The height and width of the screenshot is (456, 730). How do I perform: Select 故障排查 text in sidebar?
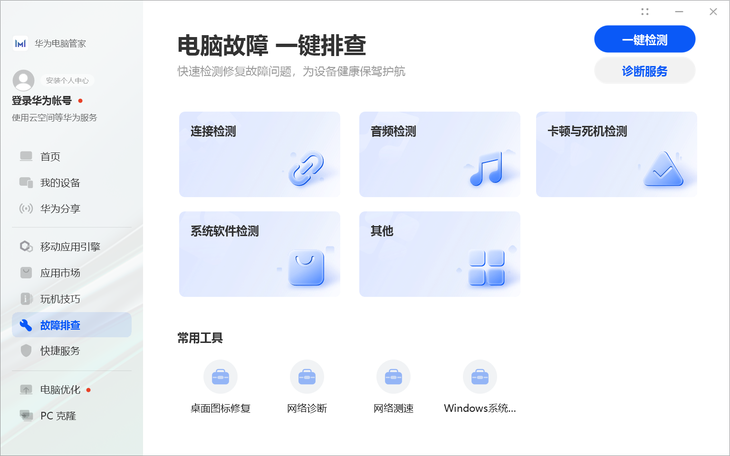click(x=60, y=325)
